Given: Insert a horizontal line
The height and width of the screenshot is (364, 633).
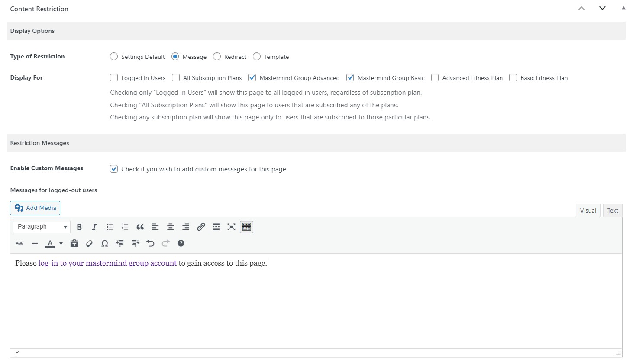Looking at the screenshot, I should (35, 243).
